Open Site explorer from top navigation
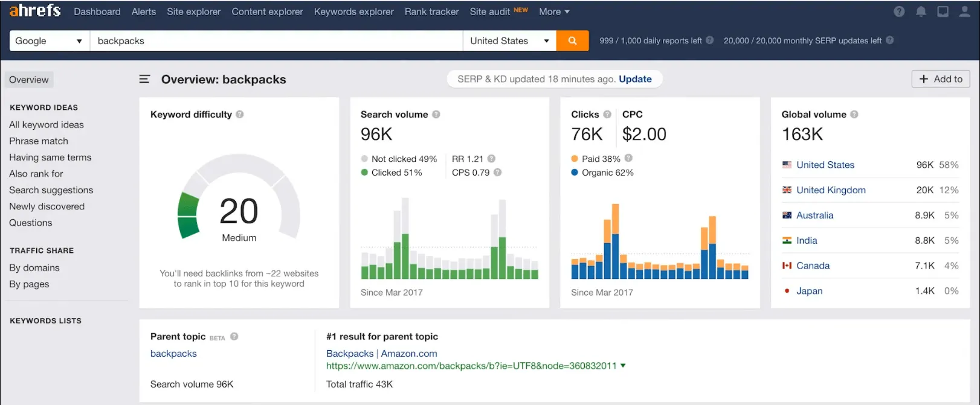This screenshot has width=980, height=405. [193, 11]
